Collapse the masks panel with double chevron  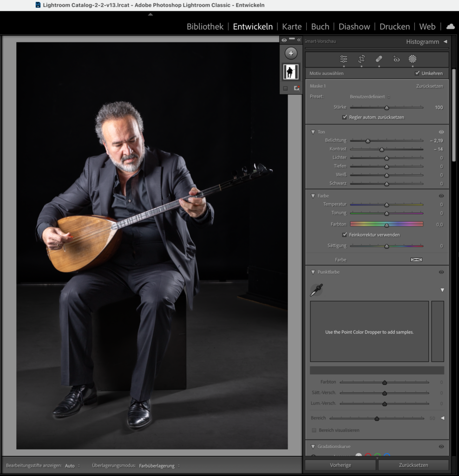tap(299, 40)
